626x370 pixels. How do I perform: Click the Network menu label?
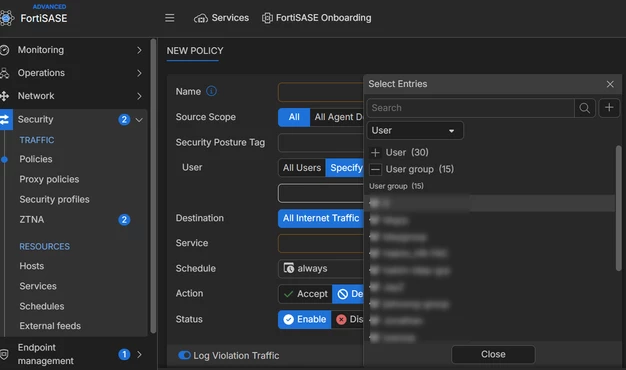point(36,96)
